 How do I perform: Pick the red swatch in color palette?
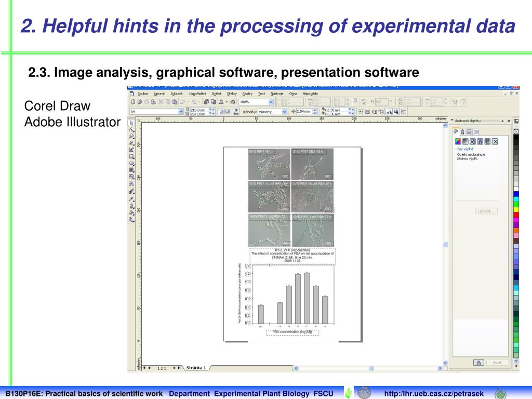pyautogui.click(x=516, y=215)
